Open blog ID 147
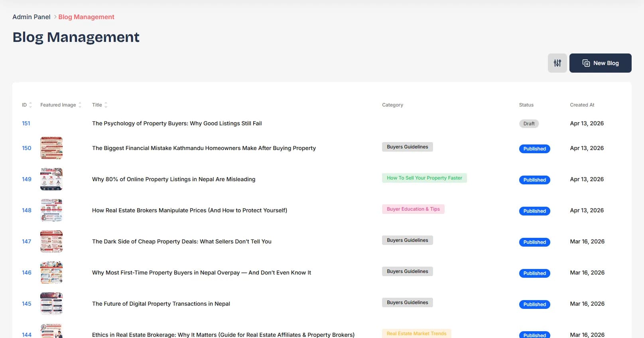The height and width of the screenshot is (338, 644). (26, 241)
